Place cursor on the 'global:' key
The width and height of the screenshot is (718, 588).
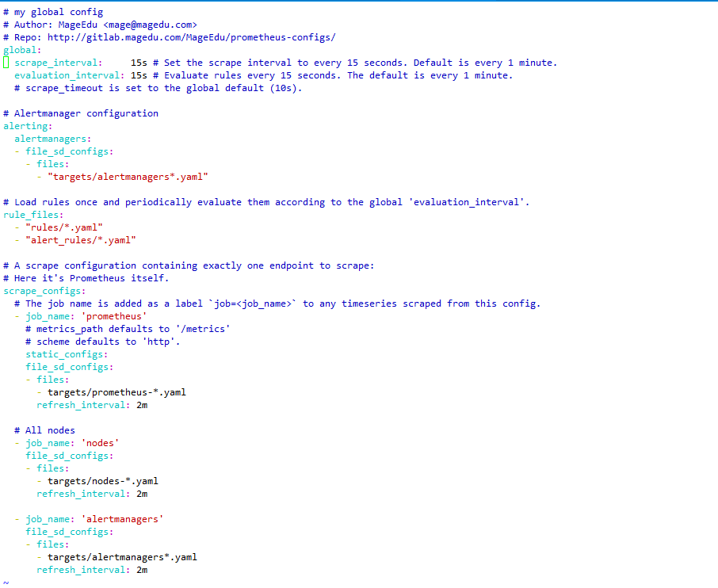point(22,50)
